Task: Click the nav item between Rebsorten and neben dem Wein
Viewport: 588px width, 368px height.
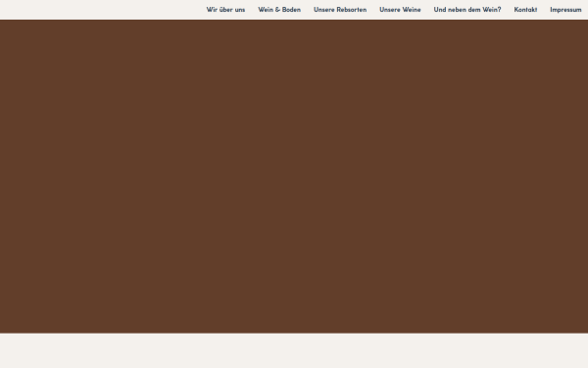Action: [x=400, y=10]
